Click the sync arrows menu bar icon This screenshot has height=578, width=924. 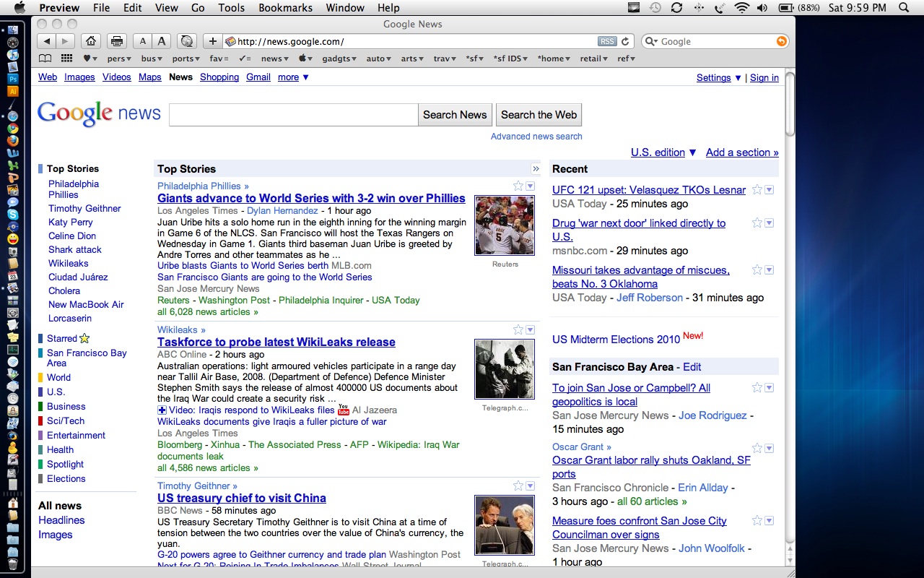[676, 8]
